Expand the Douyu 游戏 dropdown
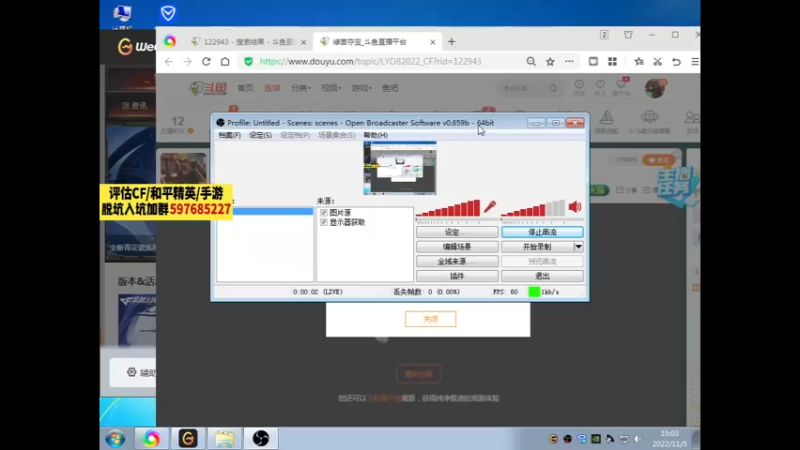 tap(361, 88)
